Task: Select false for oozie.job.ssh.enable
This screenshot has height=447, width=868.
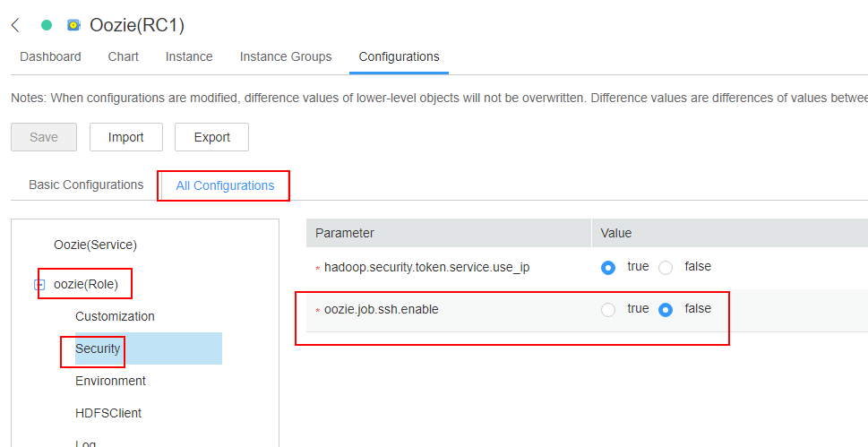Action: [666, 310]
